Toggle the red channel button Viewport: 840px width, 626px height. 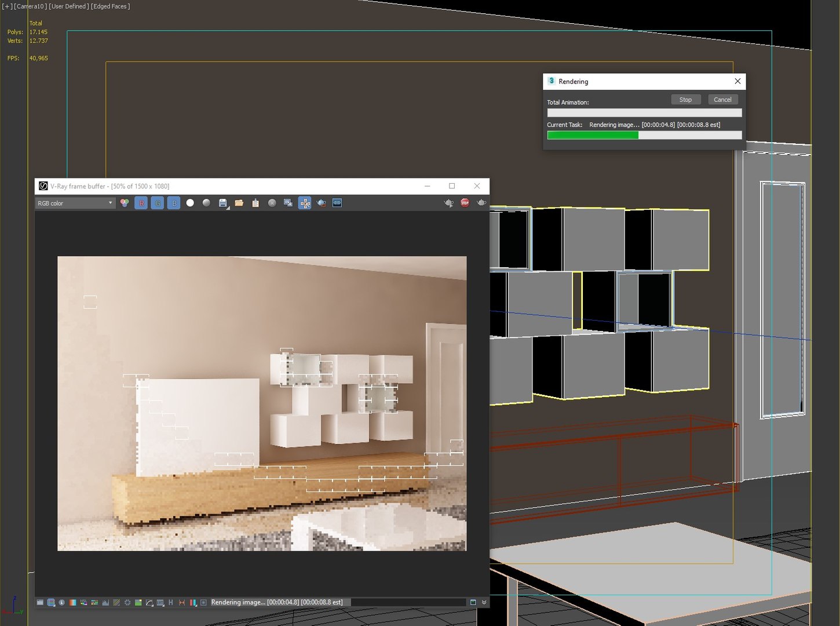pyautogui.click(x=141, y=203)
